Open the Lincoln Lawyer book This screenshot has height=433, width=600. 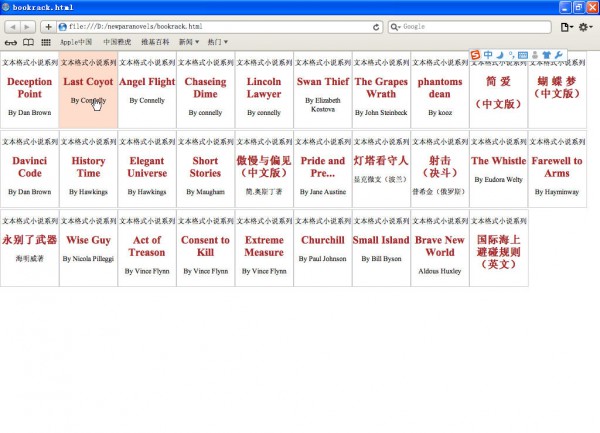264,88
